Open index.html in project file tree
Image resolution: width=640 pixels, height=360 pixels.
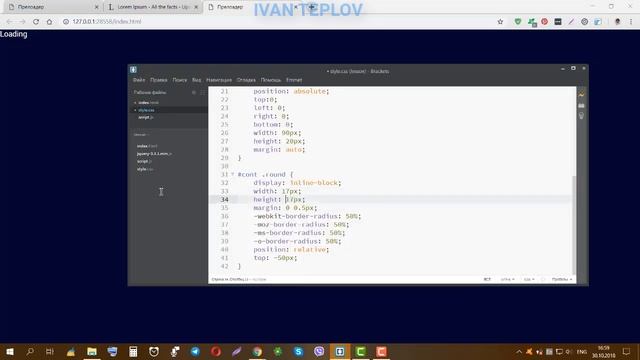point(147,146)
